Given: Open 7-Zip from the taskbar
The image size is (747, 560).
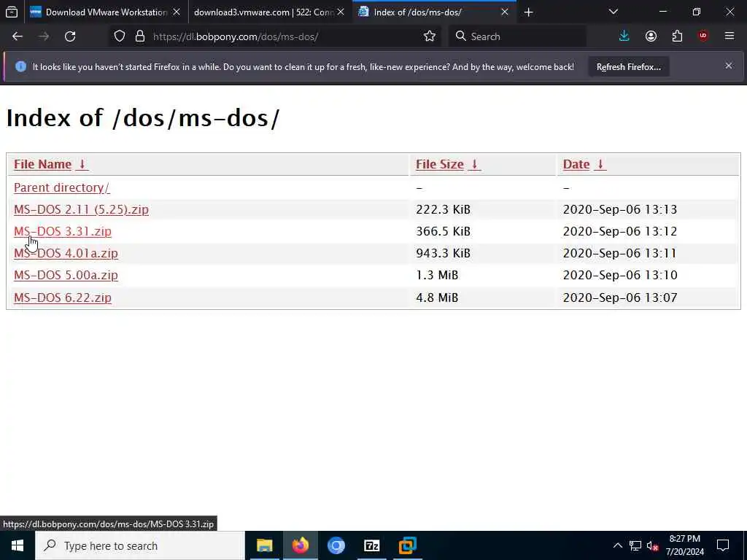Looking at the screenshot, I should pyautogui.click(x=371, y=545).
